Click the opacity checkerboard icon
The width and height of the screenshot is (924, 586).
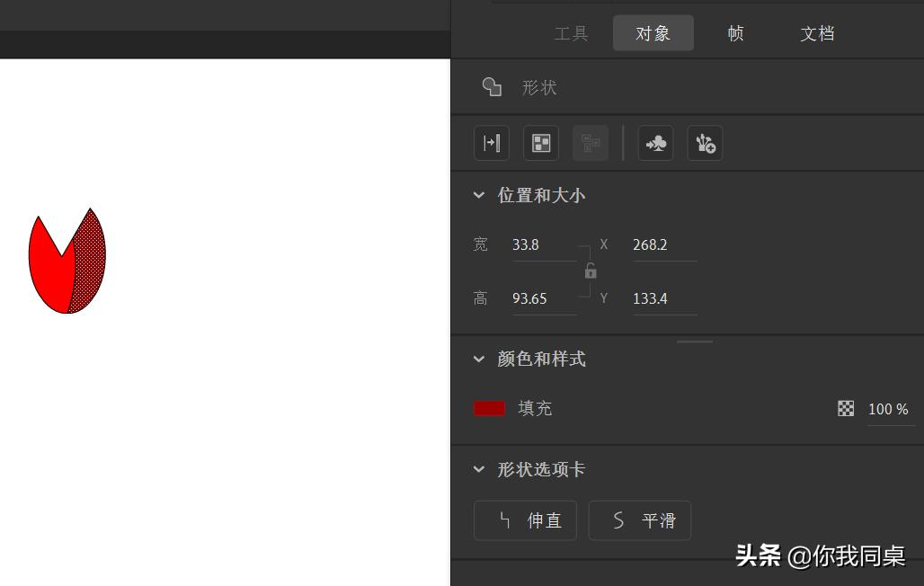click(846, 408)
